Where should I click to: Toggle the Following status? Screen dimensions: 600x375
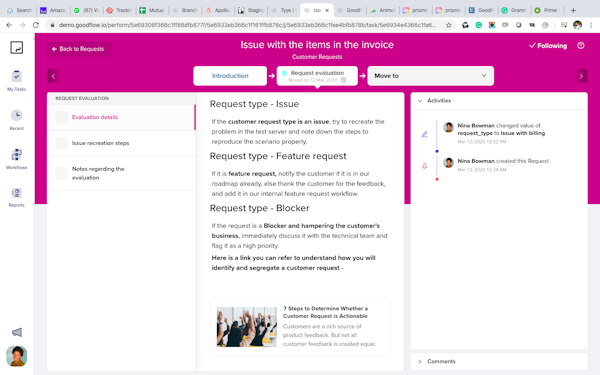coord(548,46)
